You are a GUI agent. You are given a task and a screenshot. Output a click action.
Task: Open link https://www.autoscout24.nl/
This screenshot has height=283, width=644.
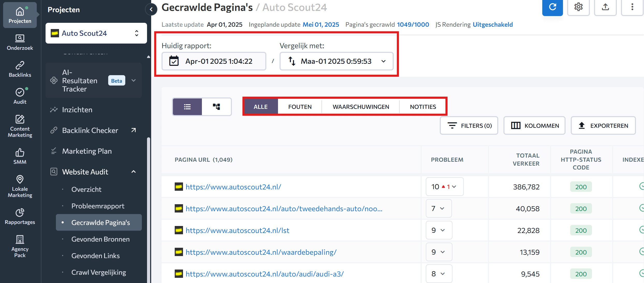[233, 187]
